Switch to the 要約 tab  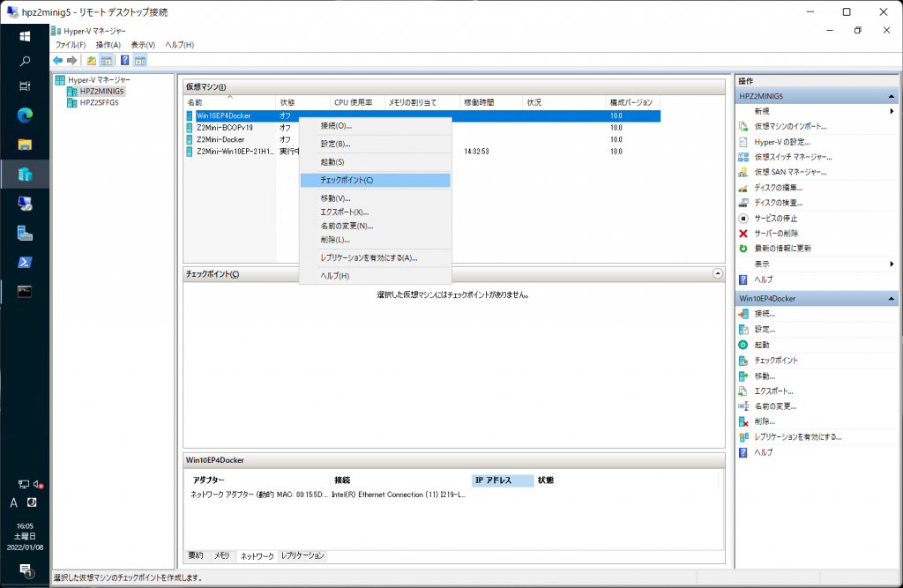pyautogui.click(x=196, y=555)
